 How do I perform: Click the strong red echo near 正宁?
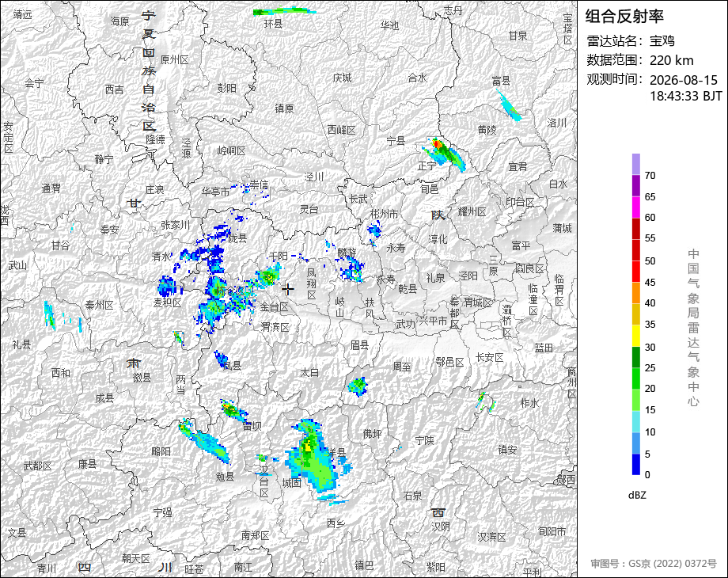click(438, 144)
